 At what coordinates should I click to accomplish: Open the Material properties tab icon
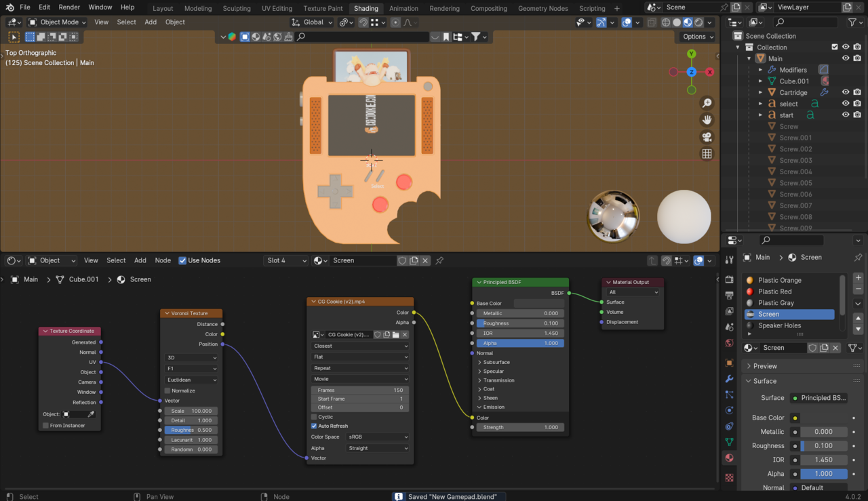[729, 458]
